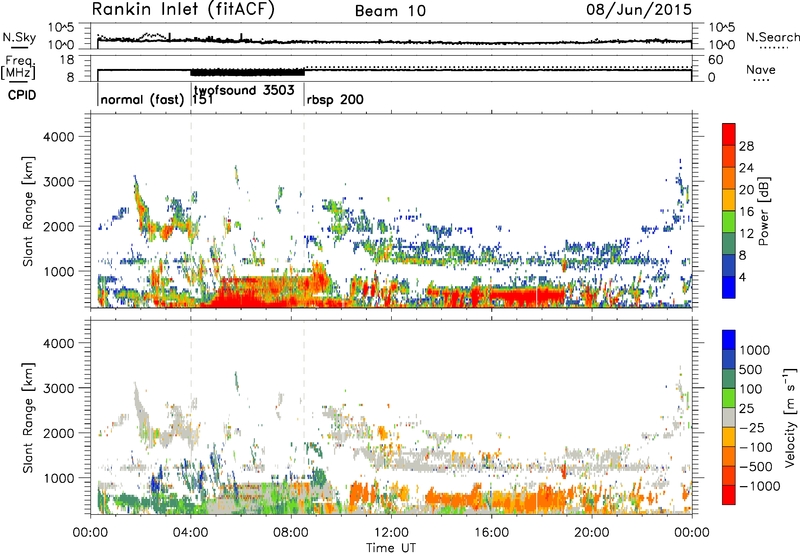The image size is (800, 554).
Task: Click the 'Velocity [m s⁻¹]' colorbar title
Action: [790, 417]
